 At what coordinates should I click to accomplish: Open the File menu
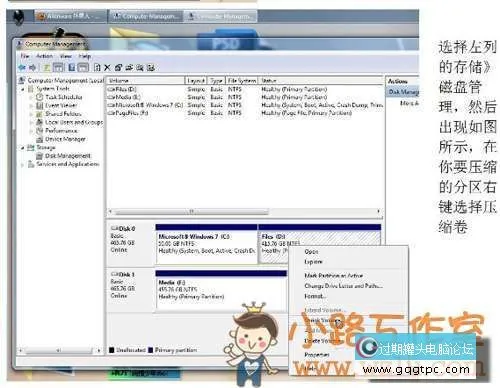25,56
